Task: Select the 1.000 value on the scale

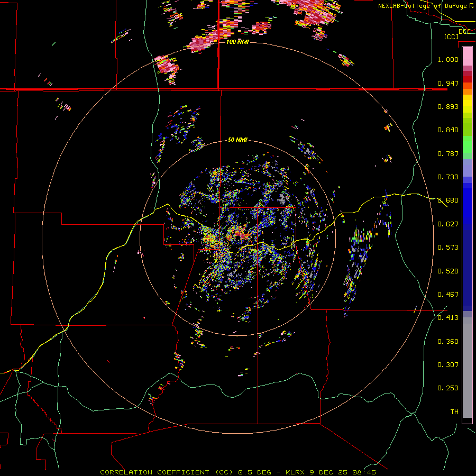Action: (448, 59)
